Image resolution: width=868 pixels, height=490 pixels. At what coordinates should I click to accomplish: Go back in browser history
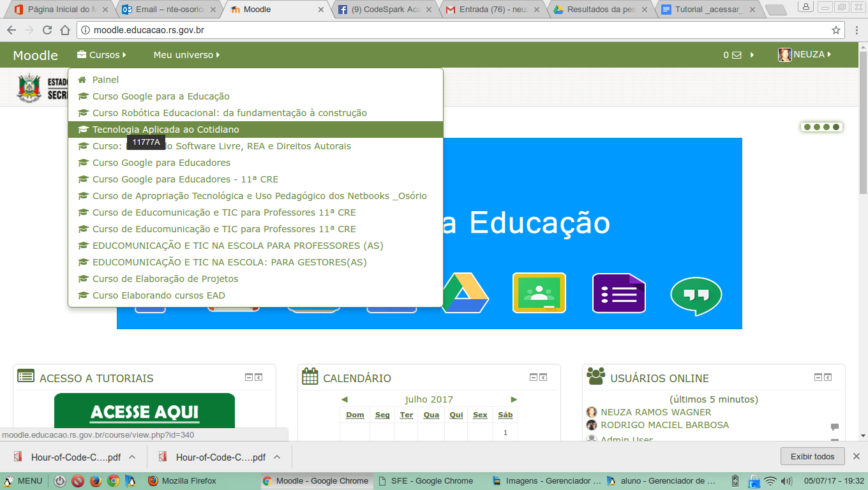(x=11, y=30)
